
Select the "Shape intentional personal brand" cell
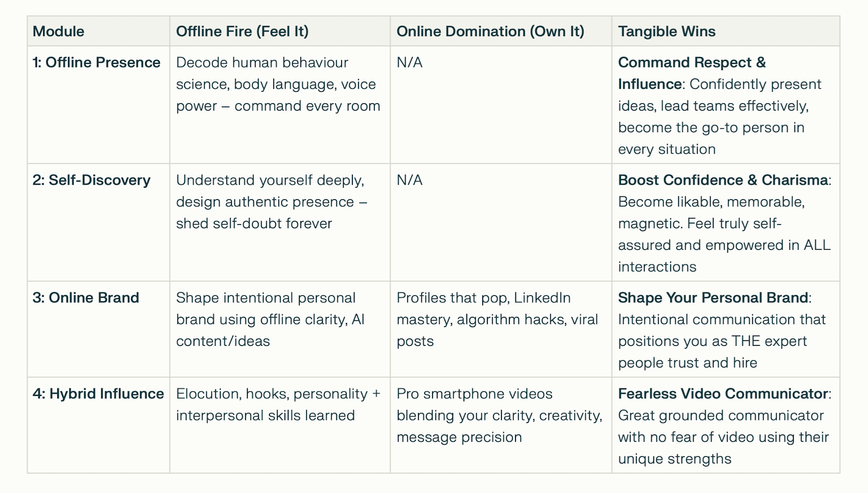[x=270, y=319]
